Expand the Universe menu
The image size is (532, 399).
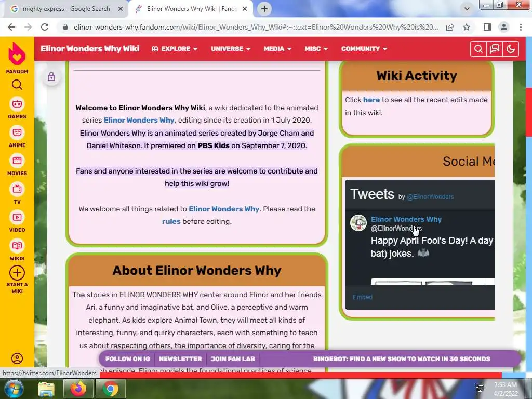point(231,49)
